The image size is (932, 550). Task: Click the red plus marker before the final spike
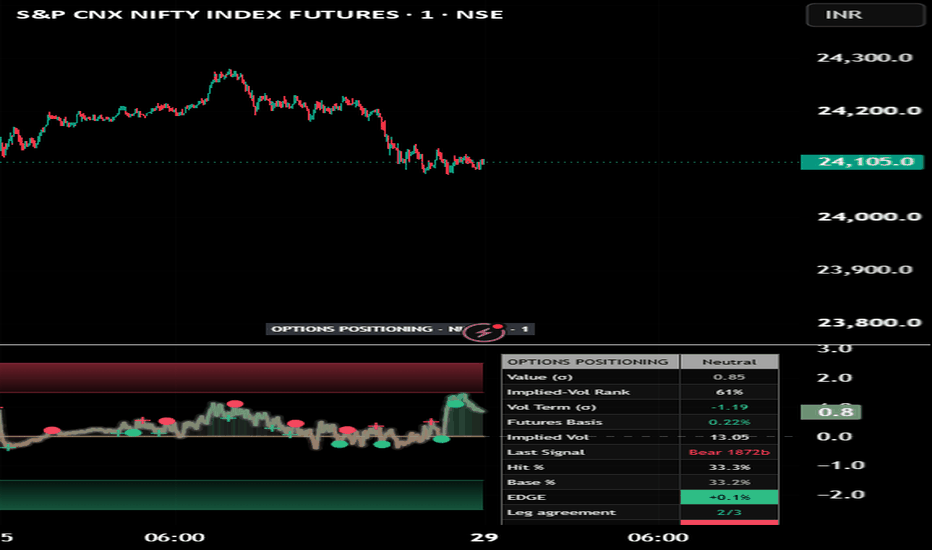pos(430,422)
